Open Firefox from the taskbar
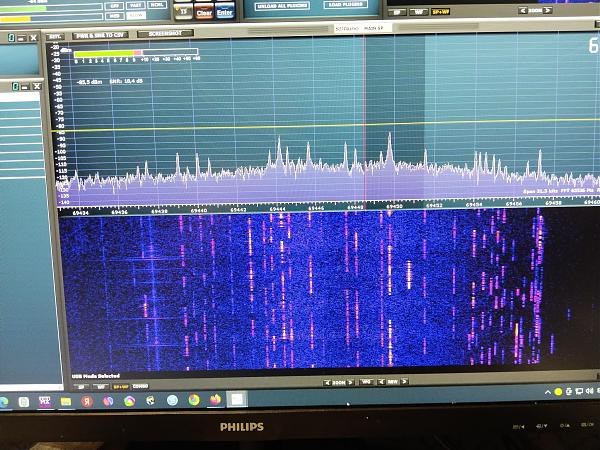The width and height of the screenshot is (600, 450). coord(215,401)
